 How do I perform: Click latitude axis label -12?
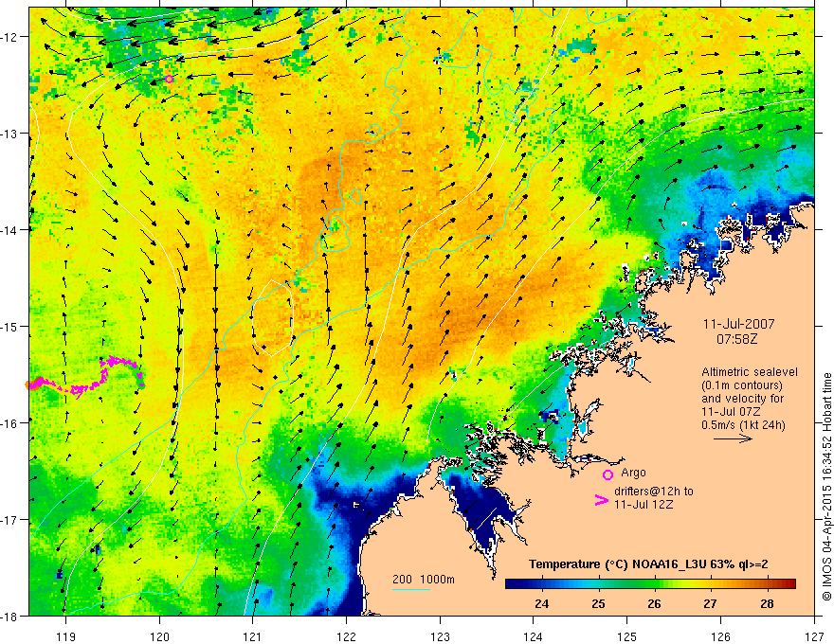(9, 37)
